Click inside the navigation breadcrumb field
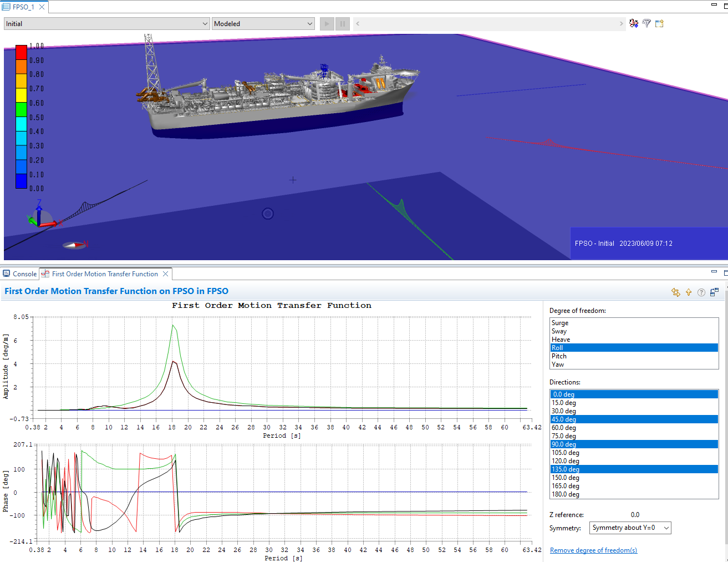This screenshot has height=562, width=728. tap(491, 23)
